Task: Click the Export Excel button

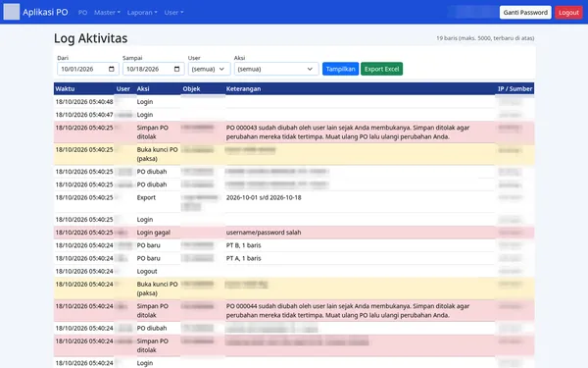Action: pyautogui.click(x=382, y=69)
